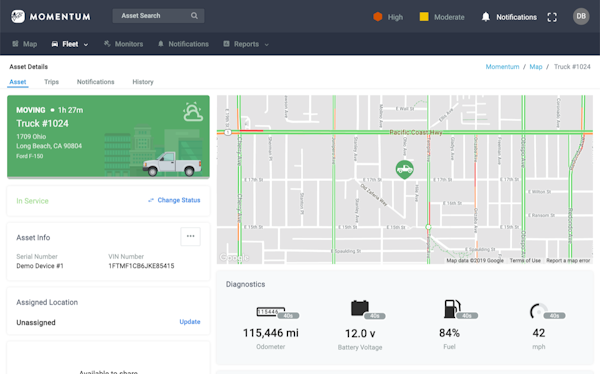Switch to the Trips tab

[51, 82]
